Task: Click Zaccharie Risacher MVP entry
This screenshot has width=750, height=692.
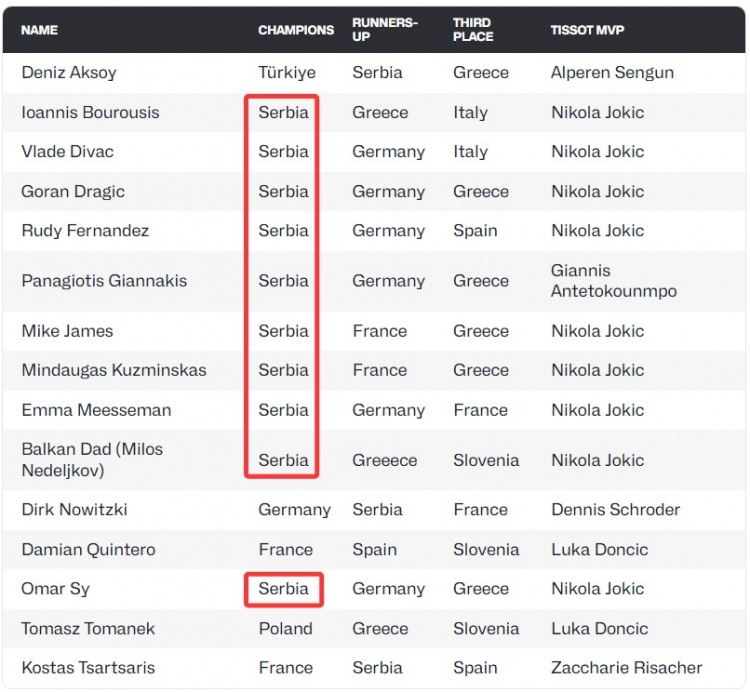Action: point(626,668)
